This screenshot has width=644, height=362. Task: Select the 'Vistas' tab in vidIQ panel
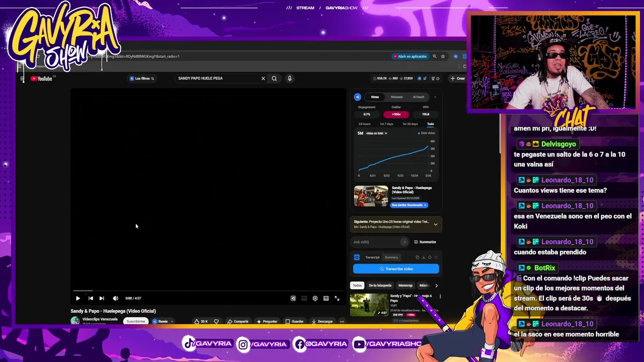375,97
